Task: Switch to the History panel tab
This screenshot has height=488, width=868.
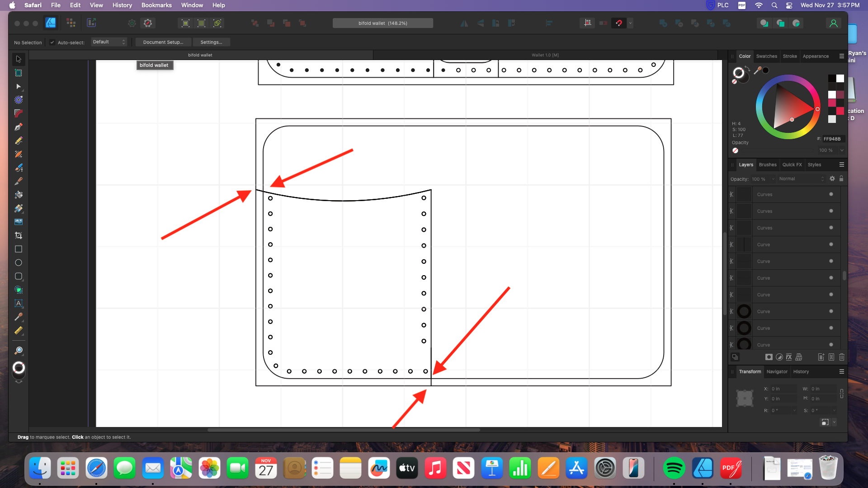Action: [801, 372]
